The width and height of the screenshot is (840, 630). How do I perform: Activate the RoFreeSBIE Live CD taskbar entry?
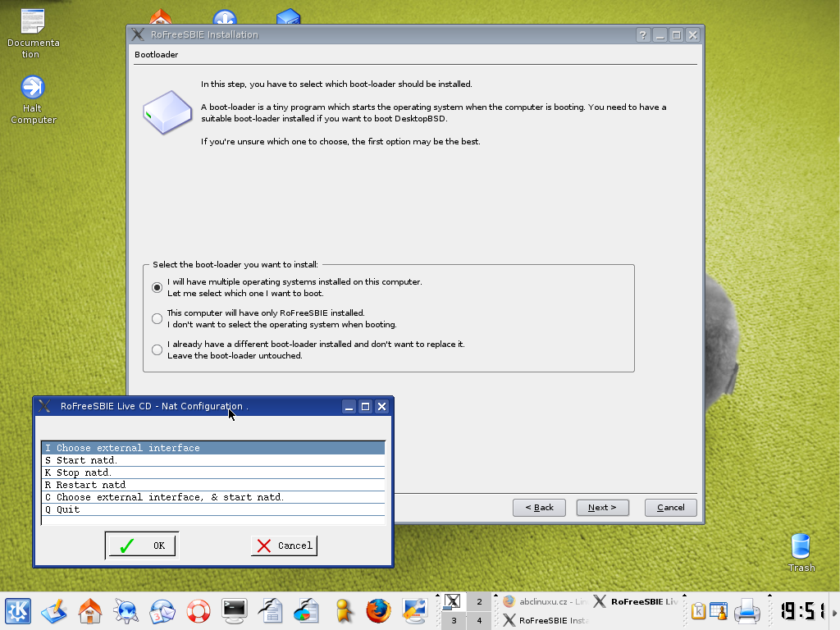(x=637, y=601)
